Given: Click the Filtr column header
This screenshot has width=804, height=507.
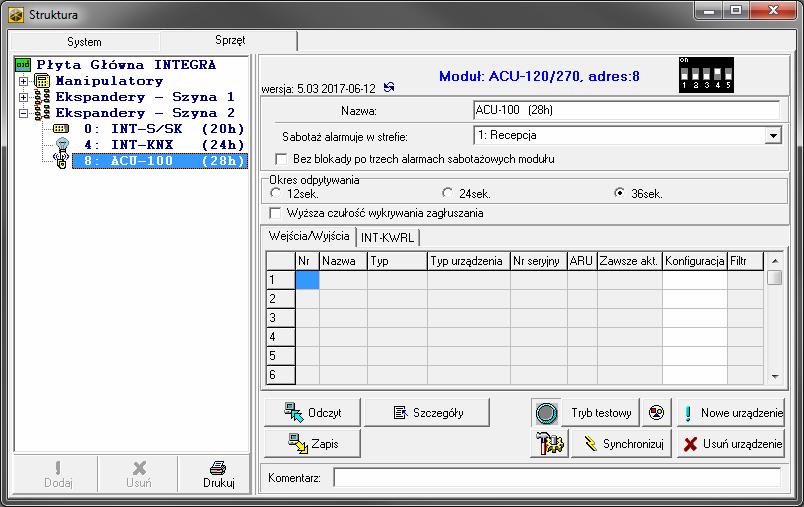Looking at the screenshot, I should [746, 261].
